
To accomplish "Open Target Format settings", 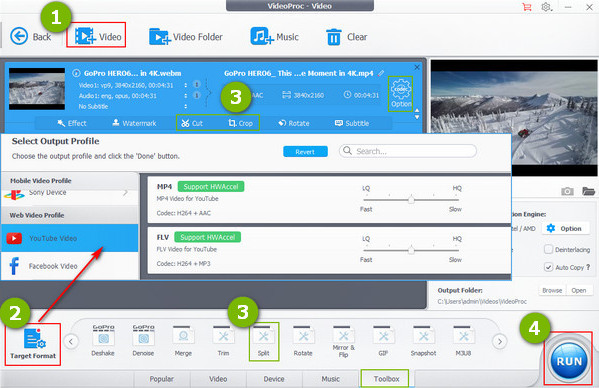I will (33, 344).
